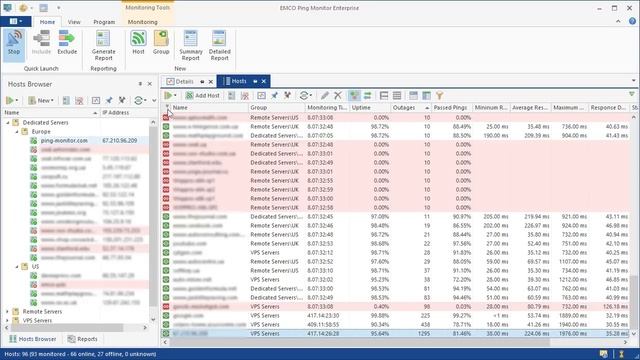Click the pin icon in Hosts toolbar
Image resolution: width=640 pixels, height=360 pixels.
click(x=274, y=96)
